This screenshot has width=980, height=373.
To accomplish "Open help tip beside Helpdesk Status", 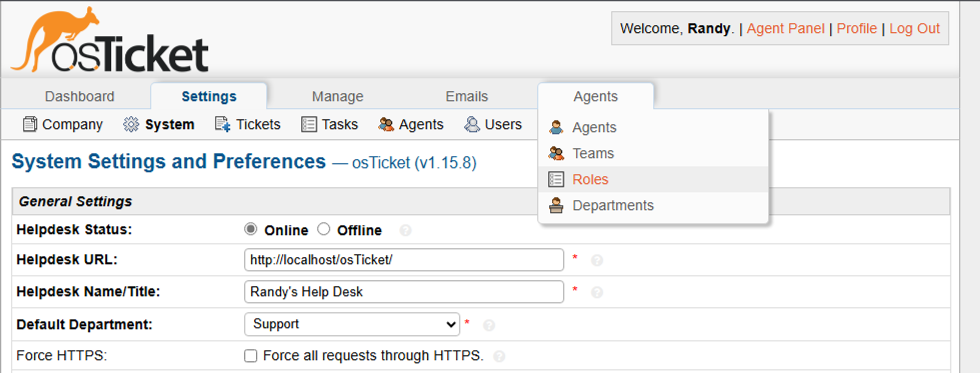I will click(x=405, y=230).
